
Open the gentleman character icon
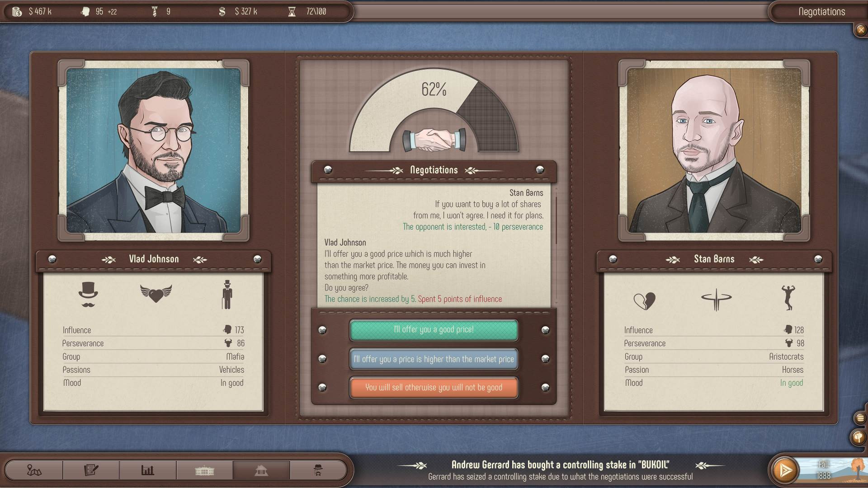coord(318,470)
